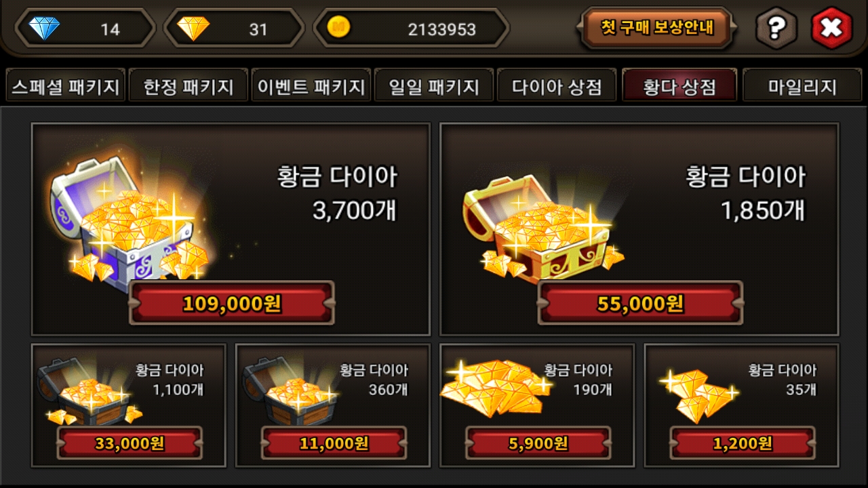Image resolution: width=868 pixels, height=488 pixels.
Task: Purchase the 55,000원 package
Action: pyautogui.click(x=640, y=303)
